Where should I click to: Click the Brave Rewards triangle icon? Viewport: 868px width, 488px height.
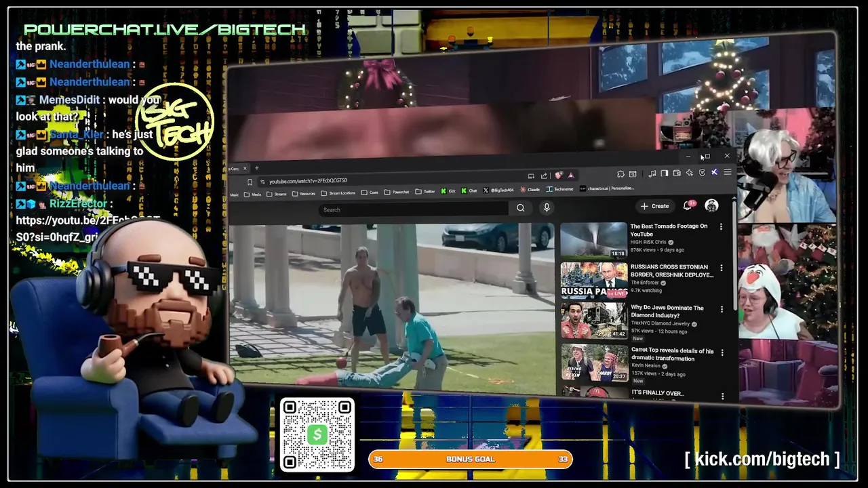point(571,175)
